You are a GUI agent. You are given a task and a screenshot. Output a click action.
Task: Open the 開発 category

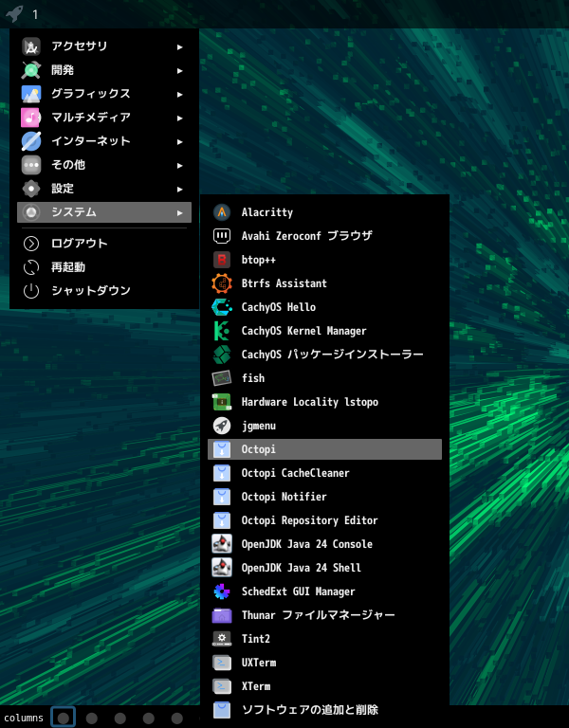point(104,70)
